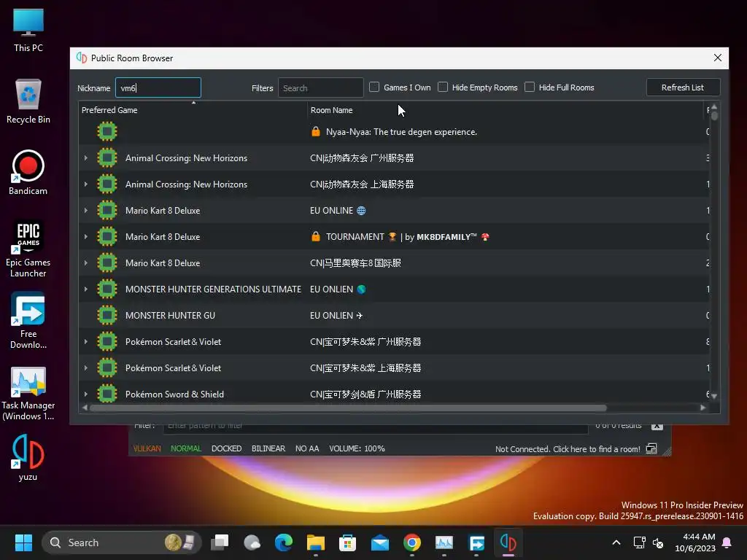Open Microsoft Store from the taskbar

pyautogui.click(x=348, y=542)
